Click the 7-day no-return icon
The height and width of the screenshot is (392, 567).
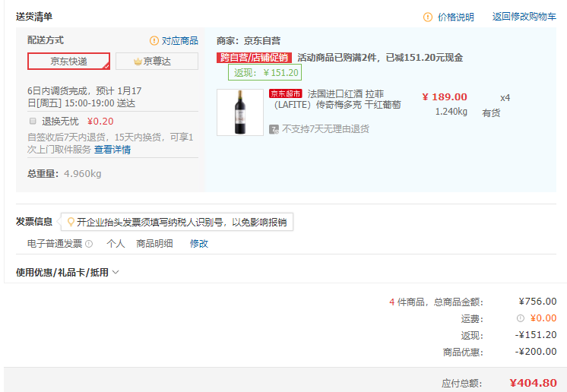[274, 129]
